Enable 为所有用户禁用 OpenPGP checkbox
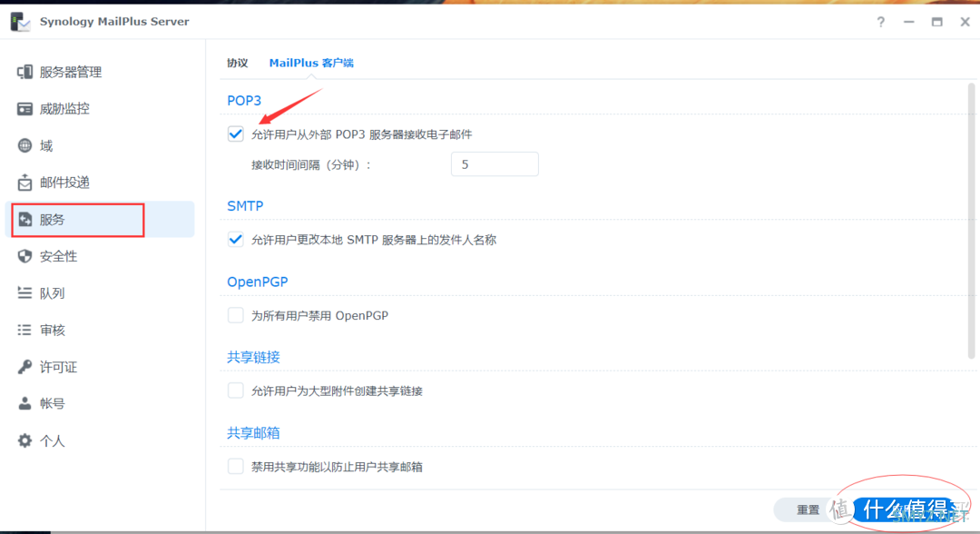The image size is (980, 534). (236, 315)
